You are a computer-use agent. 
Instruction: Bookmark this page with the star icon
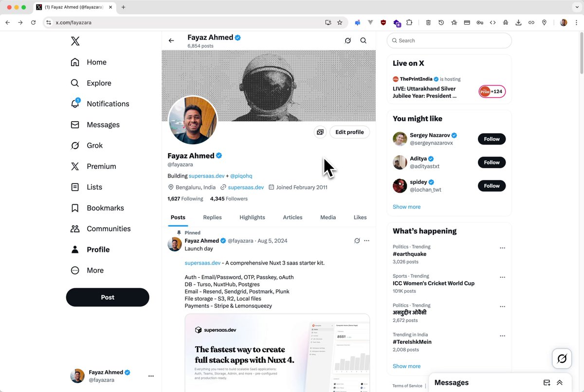[340, 22]
